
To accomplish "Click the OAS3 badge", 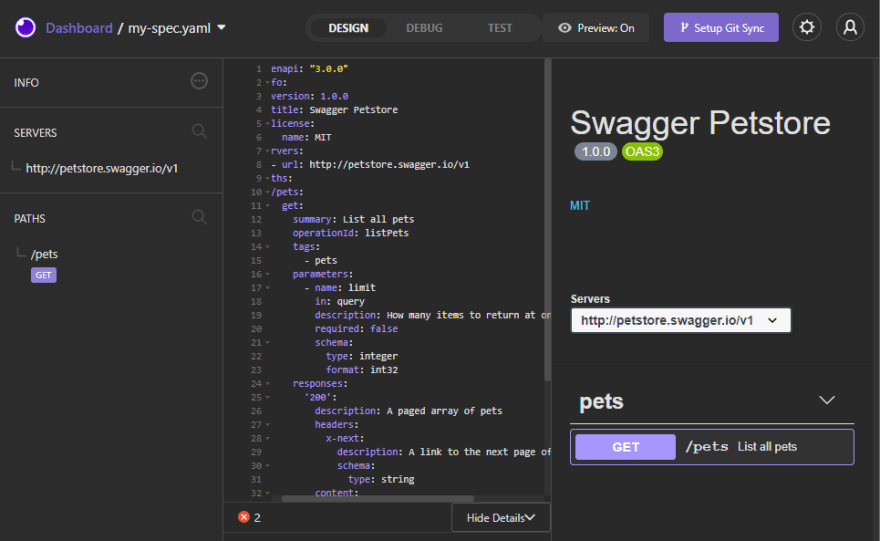I will tap(642, 152).
